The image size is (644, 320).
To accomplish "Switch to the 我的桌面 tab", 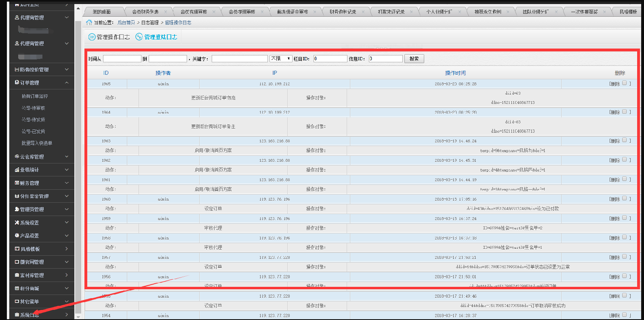I will (x=102, y=12).
